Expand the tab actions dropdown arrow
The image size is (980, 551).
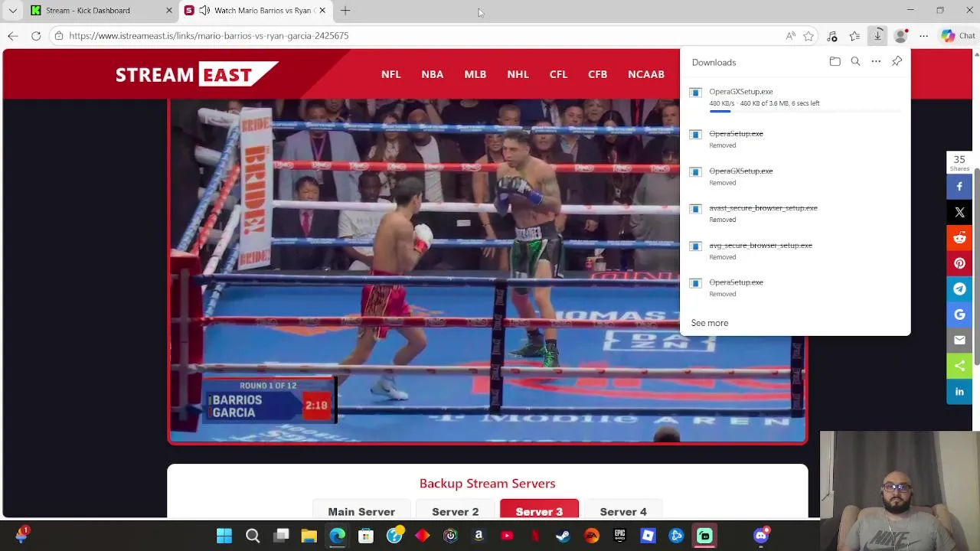(12, 11)
